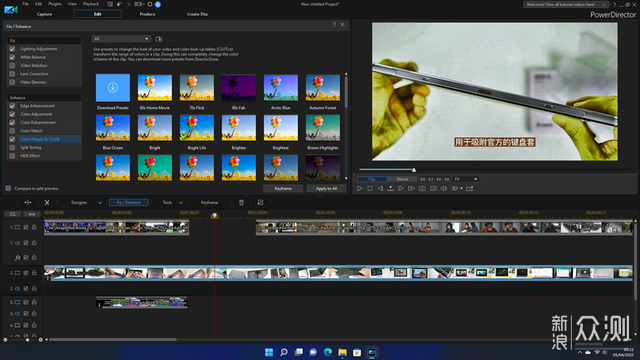This screenshot has width=640, height=360.
Task: Switch preview to Clip mode
Action: (x=371, y=179)
